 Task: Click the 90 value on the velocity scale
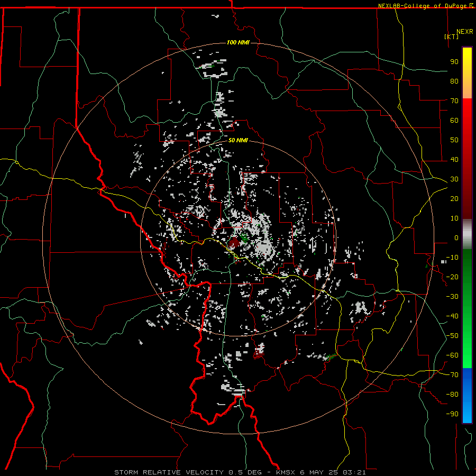(x=454, y=62)
